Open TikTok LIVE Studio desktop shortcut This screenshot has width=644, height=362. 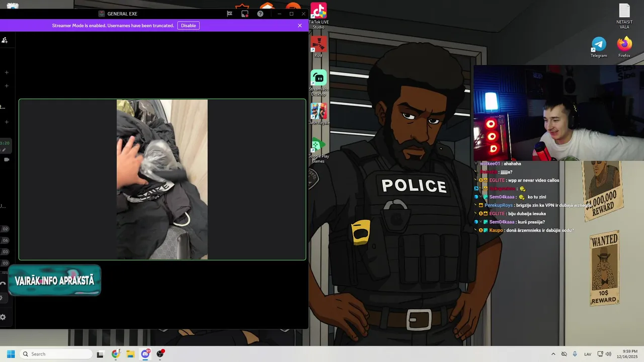pyautogui.click(x=318, y=16)
